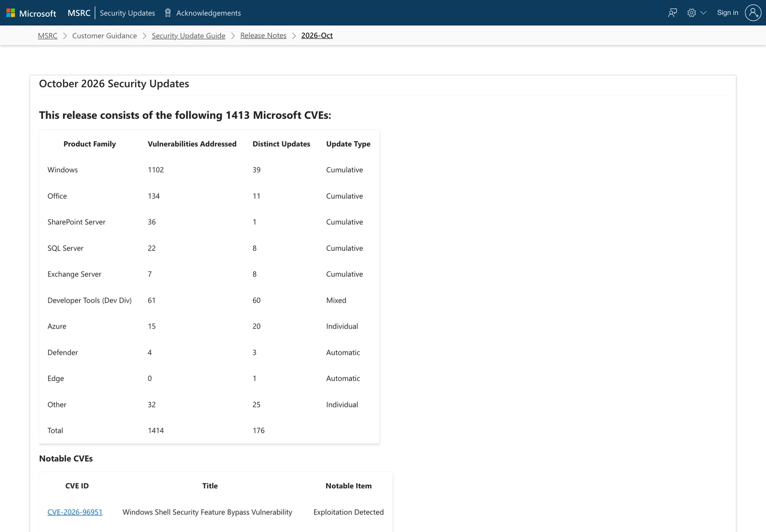The image size is (766, 532).
Task: Click the user profile avatar icon
Action: tap(753, 13)
